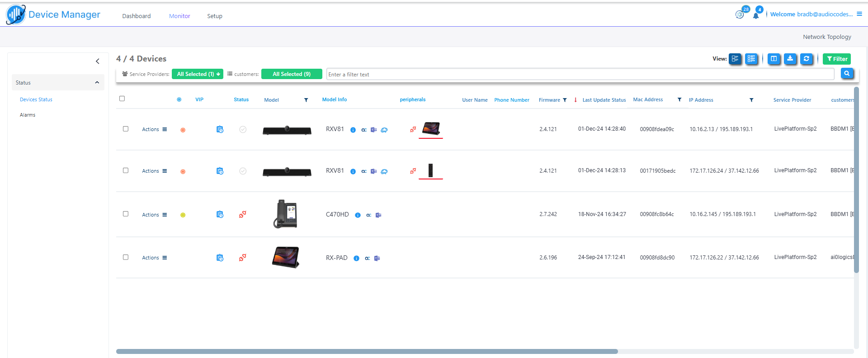This screenshot has width=868, height=358.
Task: Click yellow alarm indicator in C470HD row
Action: pos(183,215)
